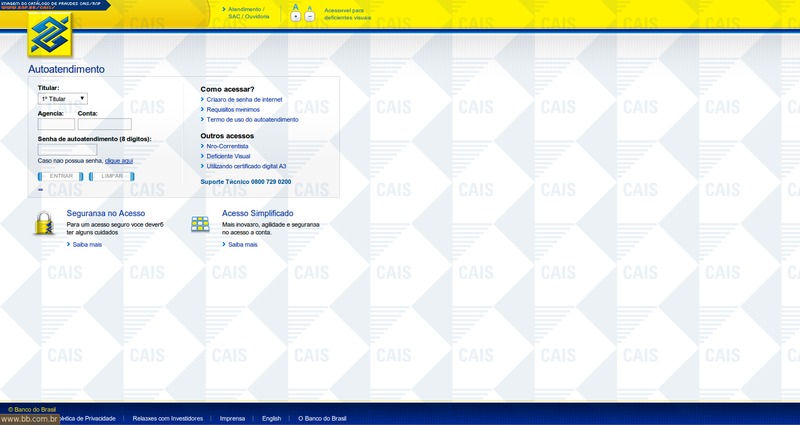Click the Banco do Brasil logo
Screen dimensions: 800x425
49,35
